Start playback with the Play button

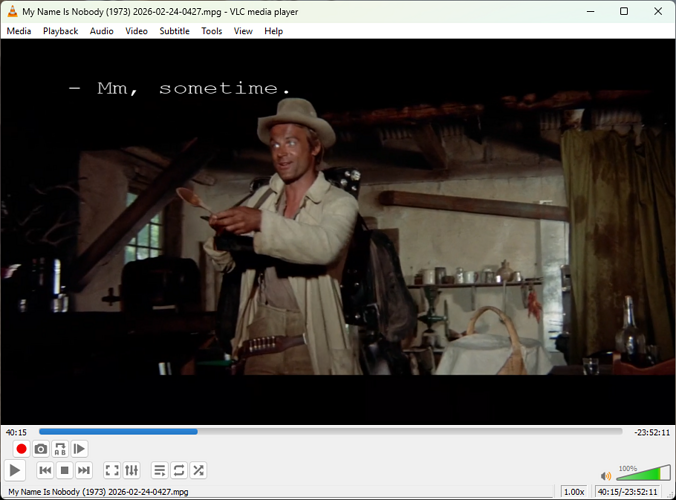15,470
